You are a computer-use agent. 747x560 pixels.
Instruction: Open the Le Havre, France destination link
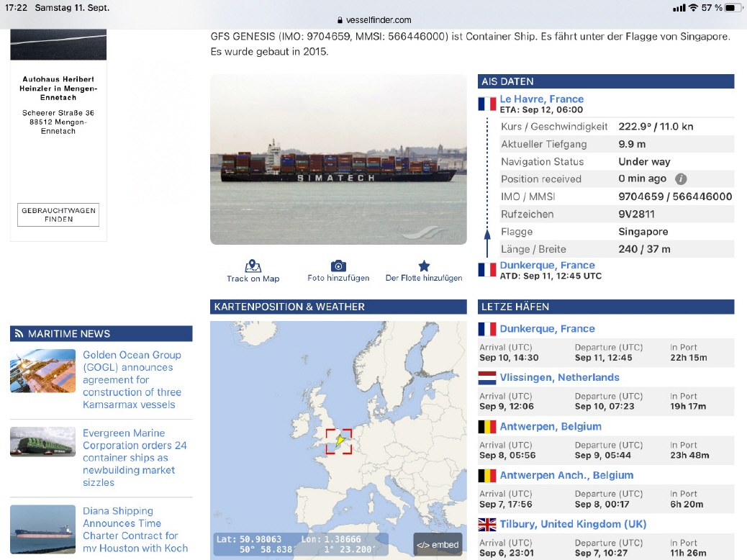(541, 99)
